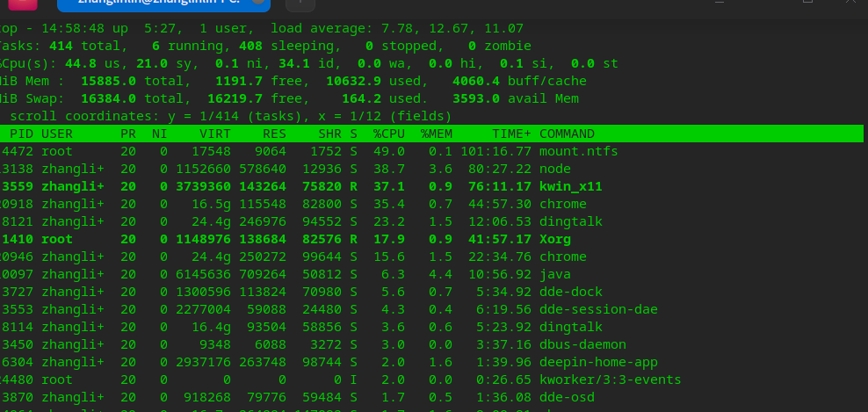Click the node process name

coord(555,169)
